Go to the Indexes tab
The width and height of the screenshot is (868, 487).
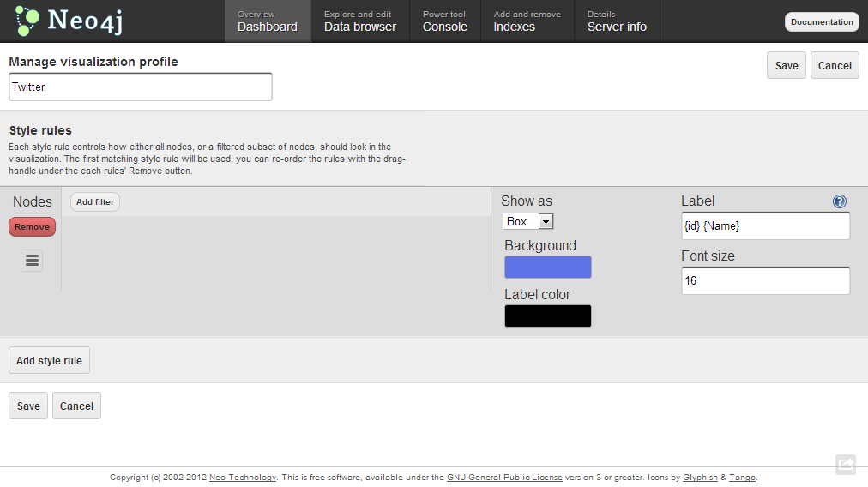[527, 21]
